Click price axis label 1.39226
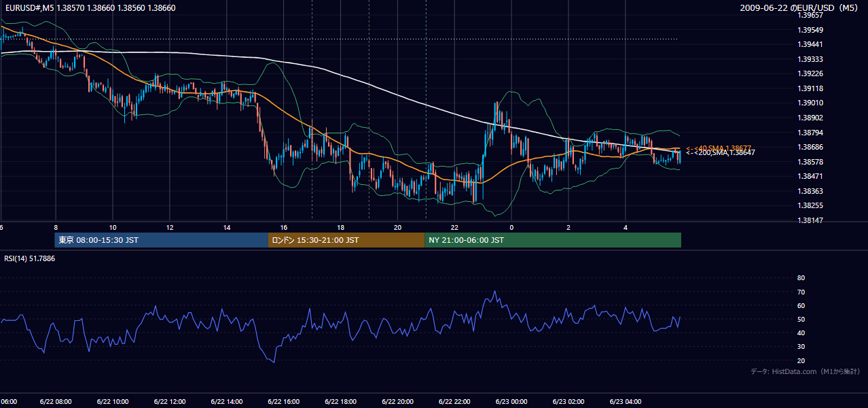Viewport: 868px width, 408px height. click(810, 74)
